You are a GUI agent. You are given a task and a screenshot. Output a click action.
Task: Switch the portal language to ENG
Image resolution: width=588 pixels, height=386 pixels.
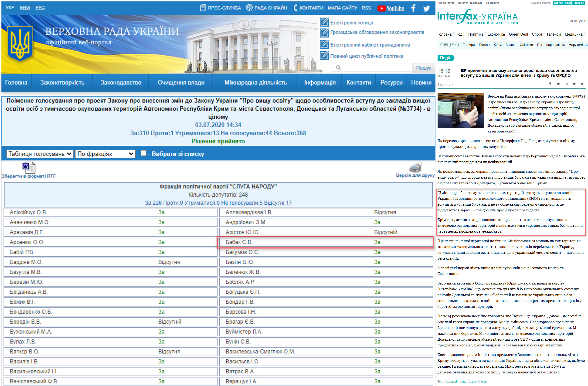(25, 7)
